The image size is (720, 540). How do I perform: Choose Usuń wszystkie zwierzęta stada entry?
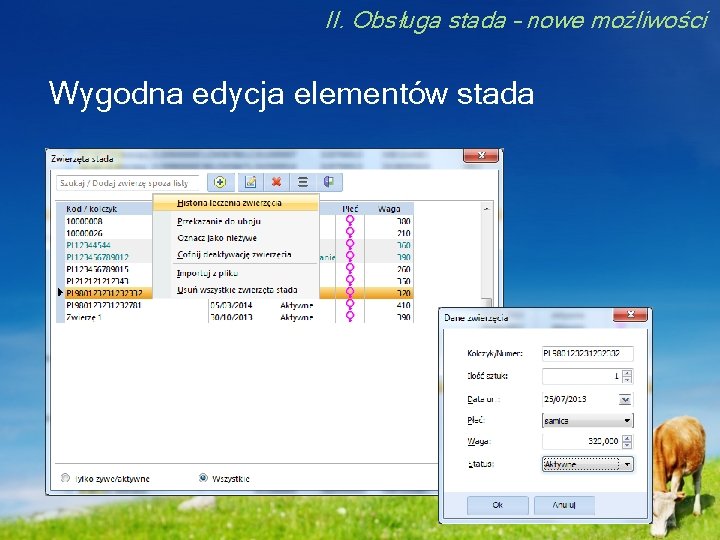point(236,290)
